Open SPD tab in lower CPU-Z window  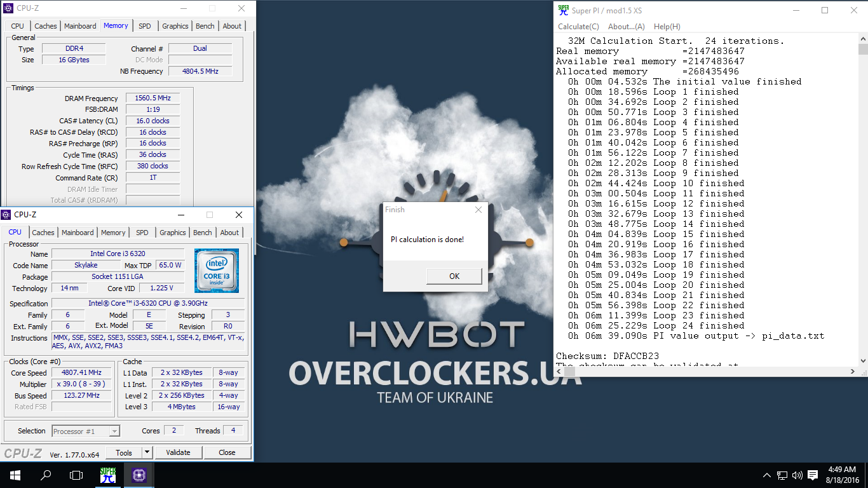point(142,233)
